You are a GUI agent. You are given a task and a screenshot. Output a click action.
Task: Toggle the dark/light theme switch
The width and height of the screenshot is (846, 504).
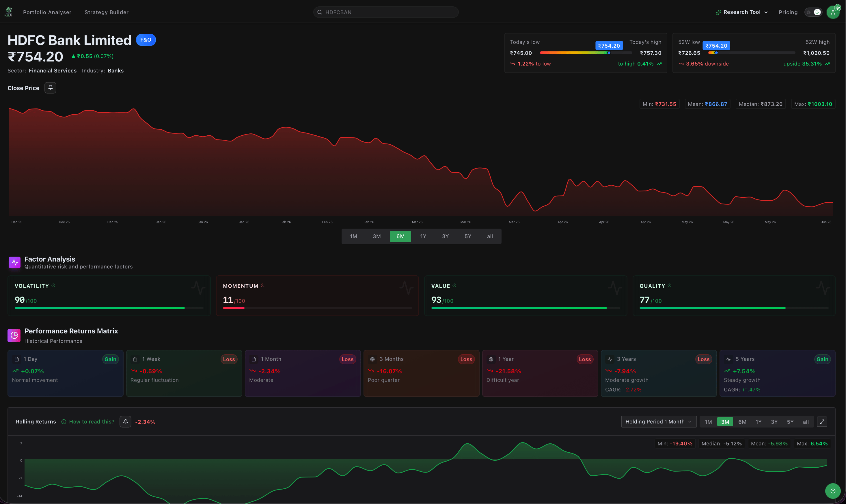[x=813, y=12]
